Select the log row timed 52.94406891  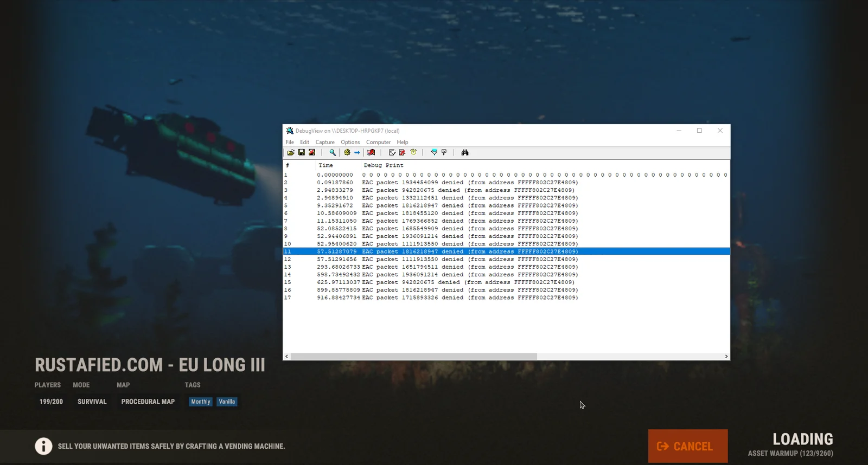tap(507, 236)
